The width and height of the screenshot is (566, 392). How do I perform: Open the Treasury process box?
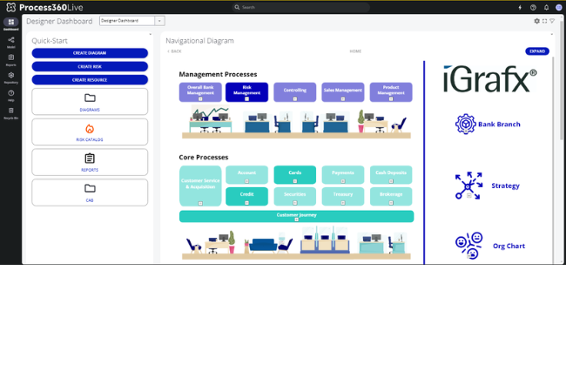click(343, 196)
